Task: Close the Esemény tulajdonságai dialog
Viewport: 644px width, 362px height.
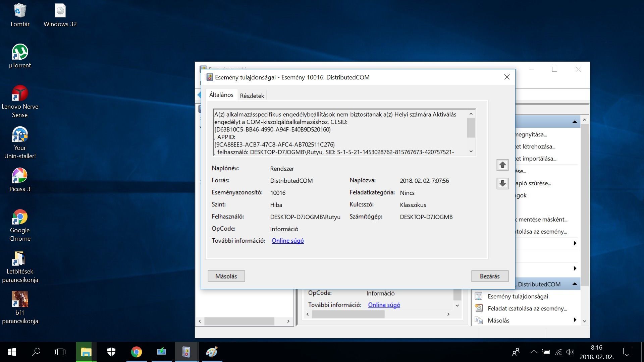Action: (507, 77)
